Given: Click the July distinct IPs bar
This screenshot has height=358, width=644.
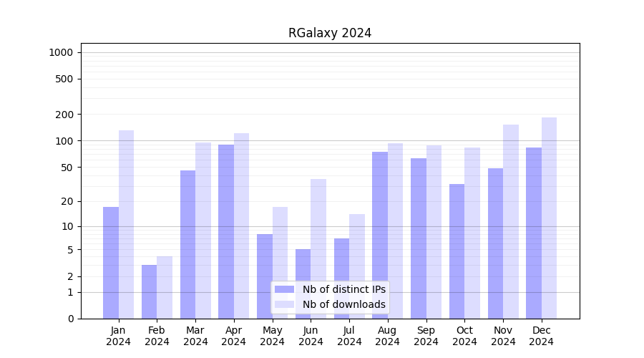Looking at the screenshot, I should [x=341, y=278].
